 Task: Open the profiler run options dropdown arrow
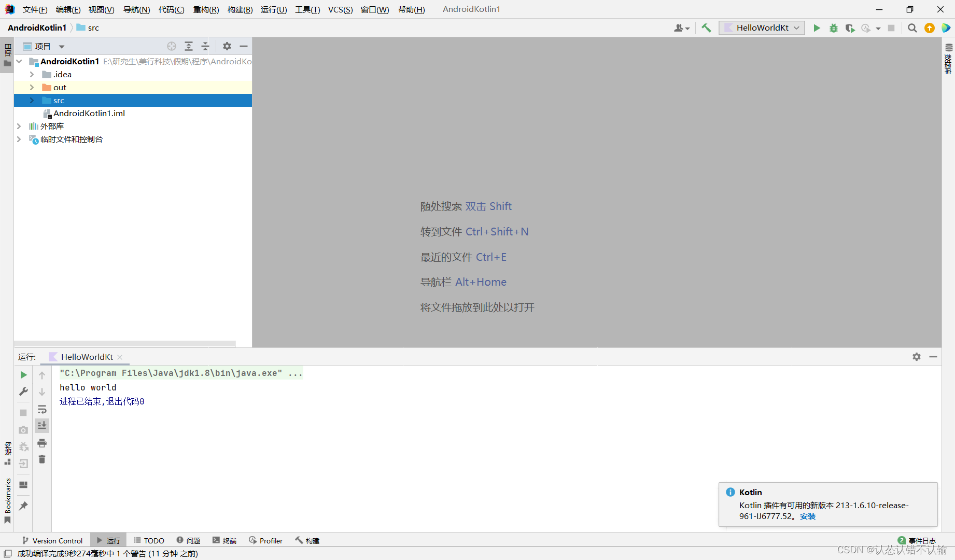pyautogui.click(x=878, y=29)
